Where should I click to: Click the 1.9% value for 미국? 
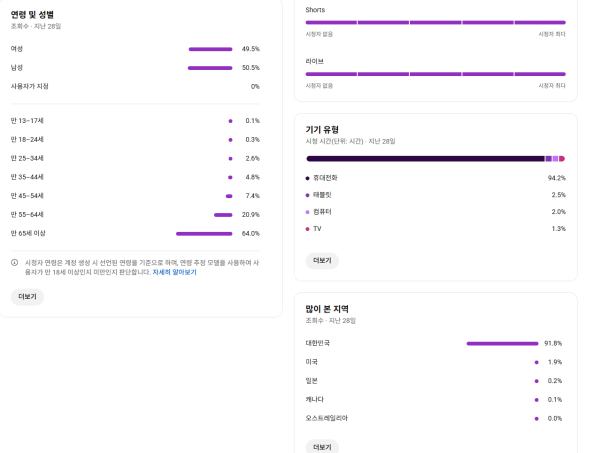point(555,362)
